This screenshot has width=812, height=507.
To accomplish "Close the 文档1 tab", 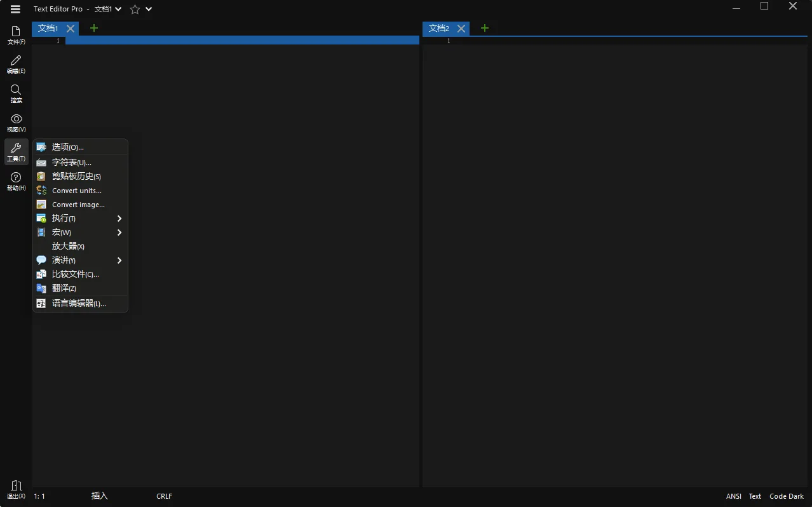I will 71,29.
